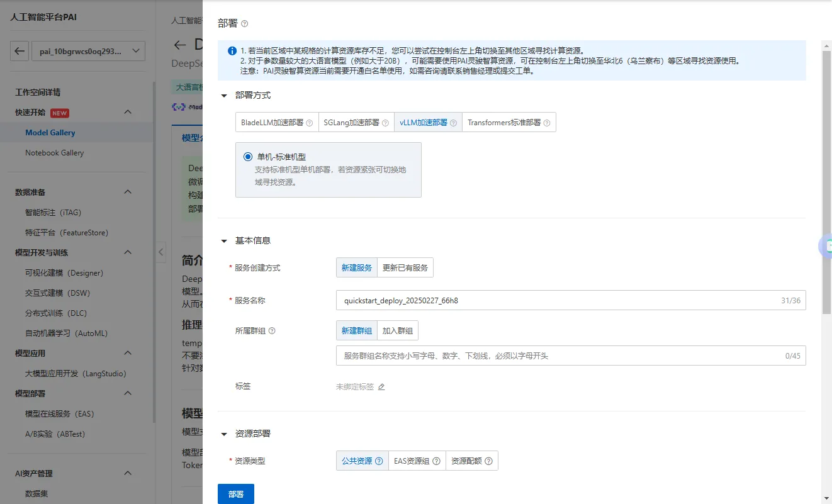Image resolution: width=832 pixels, height=504 pixels.
Task: Select EAS资源组 resource type
Action: (x=417, y=461)
